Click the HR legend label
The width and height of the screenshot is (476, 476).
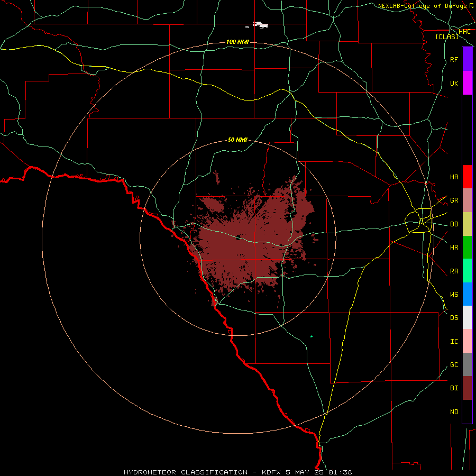pos(454,248)
